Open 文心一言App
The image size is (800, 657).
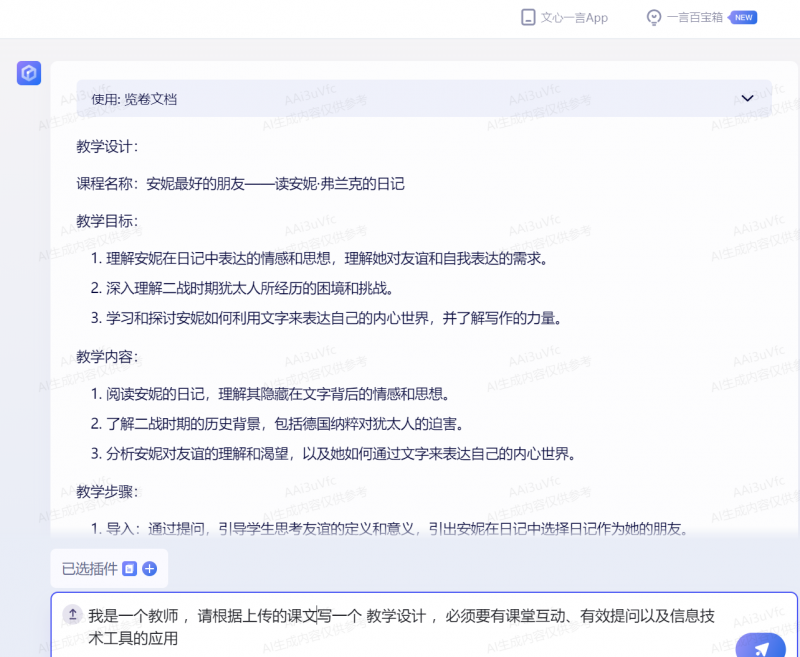tap(563, 17)
